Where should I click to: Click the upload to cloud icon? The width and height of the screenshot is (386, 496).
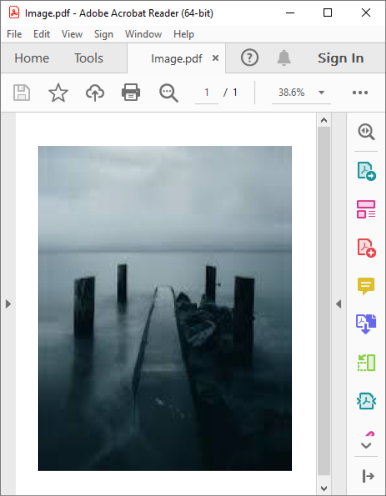(x=95, y=92)
